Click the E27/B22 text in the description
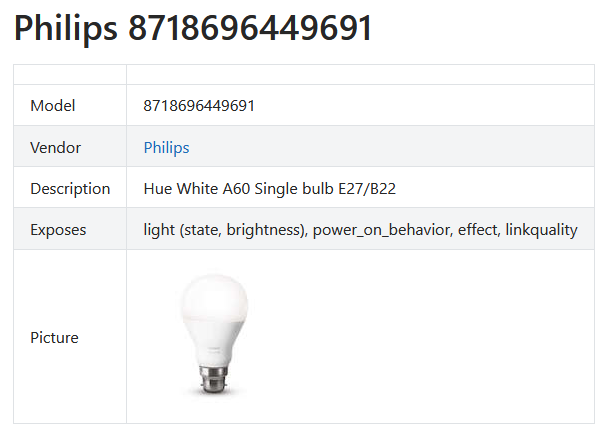The width and height of the screenshot is (610, 439). coord(375,188)
